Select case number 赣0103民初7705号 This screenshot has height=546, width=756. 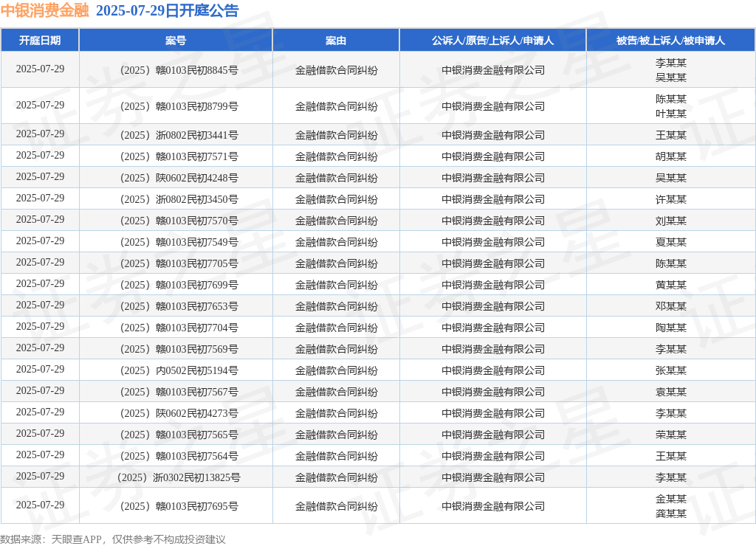pyautogui.click(x=179, y=263)
